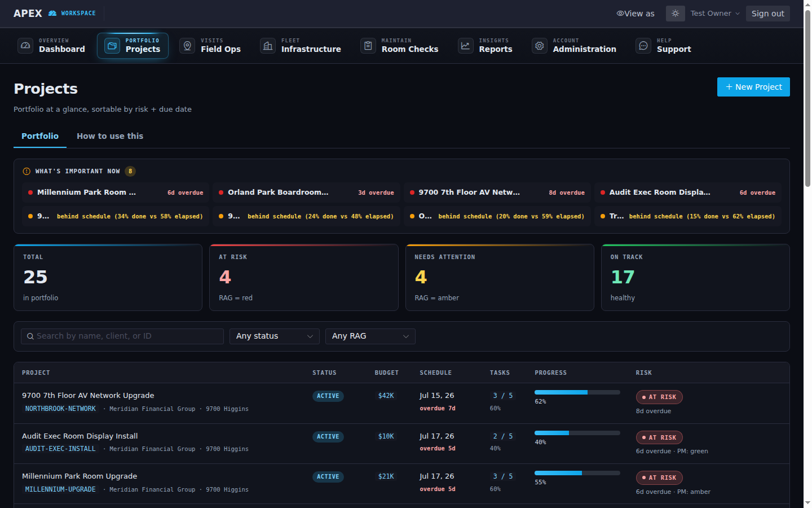Open the Needs Attention summary card
The height and width of the screenshot is (508, 812).
[500, 277]
